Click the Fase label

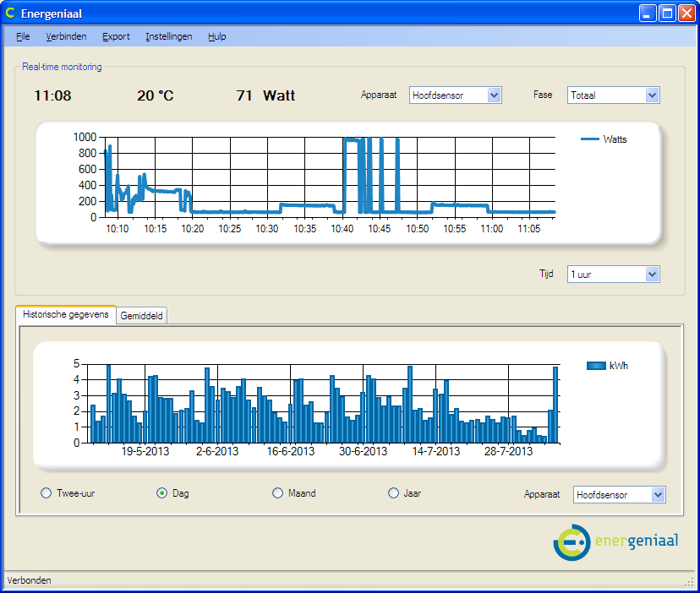[543, 95]
